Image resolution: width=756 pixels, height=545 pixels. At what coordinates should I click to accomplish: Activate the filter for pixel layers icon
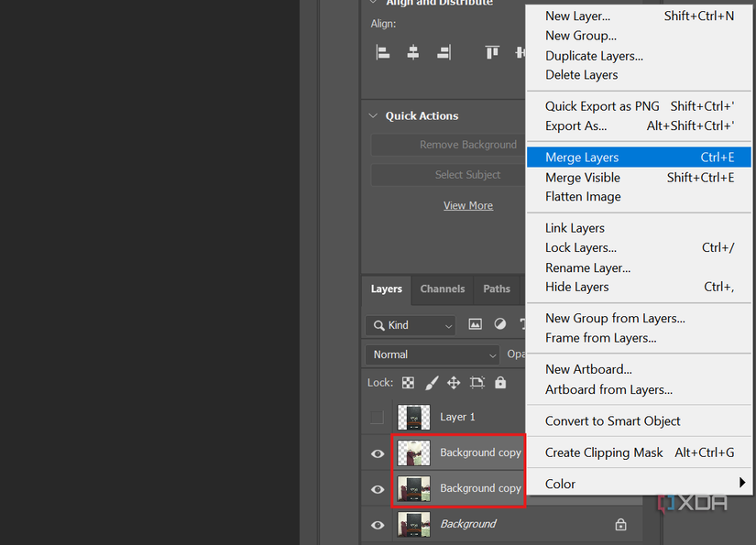[475, 324]
